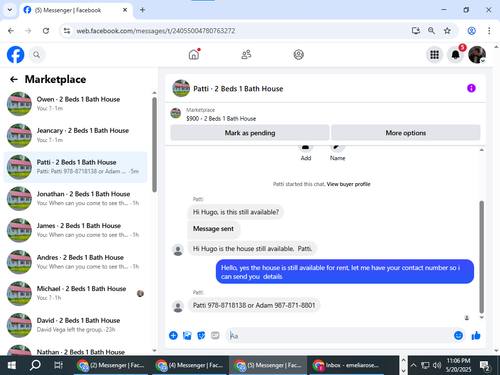500x375 pixels.
Task: Open Windows taskbar search
Action: [35, 365]
